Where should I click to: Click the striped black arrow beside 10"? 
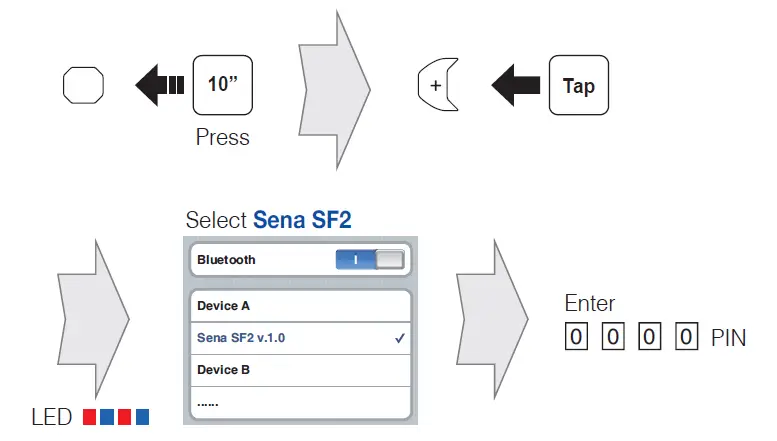click(x=159, y=85)
